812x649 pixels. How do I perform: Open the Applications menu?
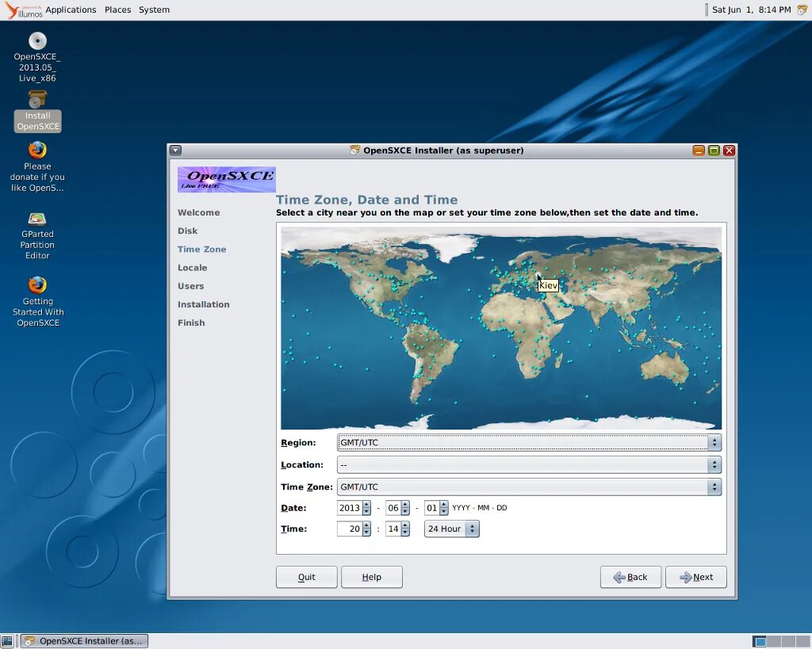point(71,10)
